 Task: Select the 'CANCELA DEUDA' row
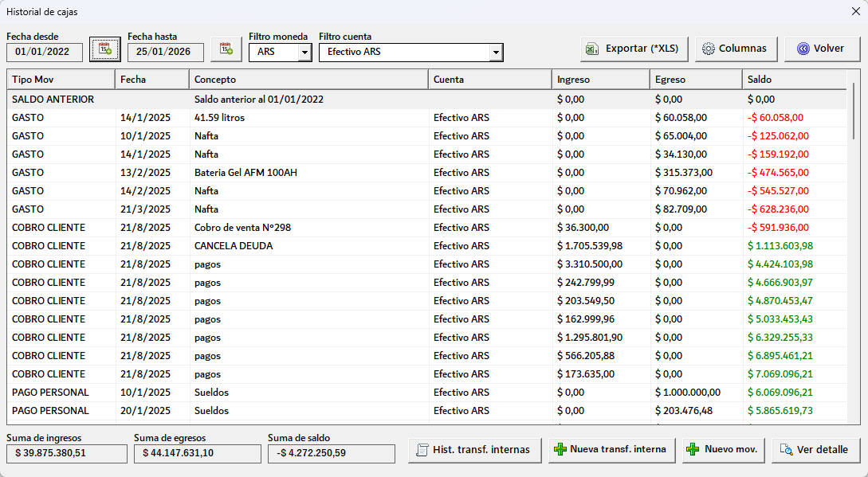426,246
